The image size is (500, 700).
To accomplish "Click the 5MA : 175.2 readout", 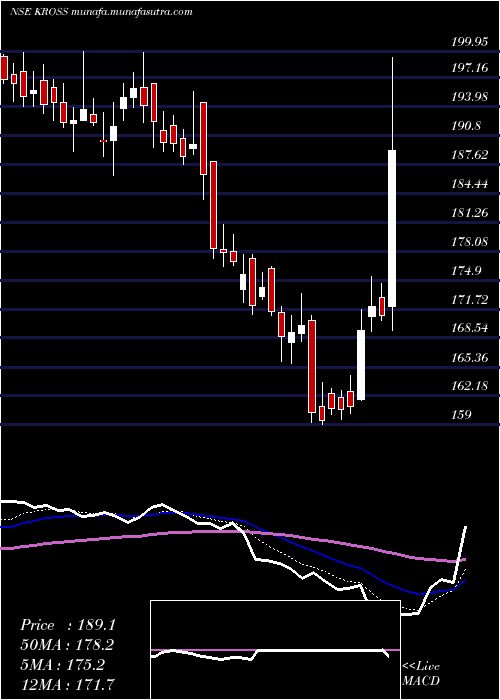I will click(x=62, y=665).
